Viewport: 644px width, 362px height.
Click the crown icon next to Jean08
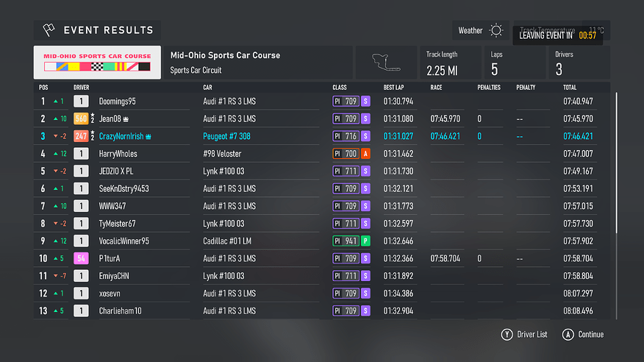pos(126,119)
